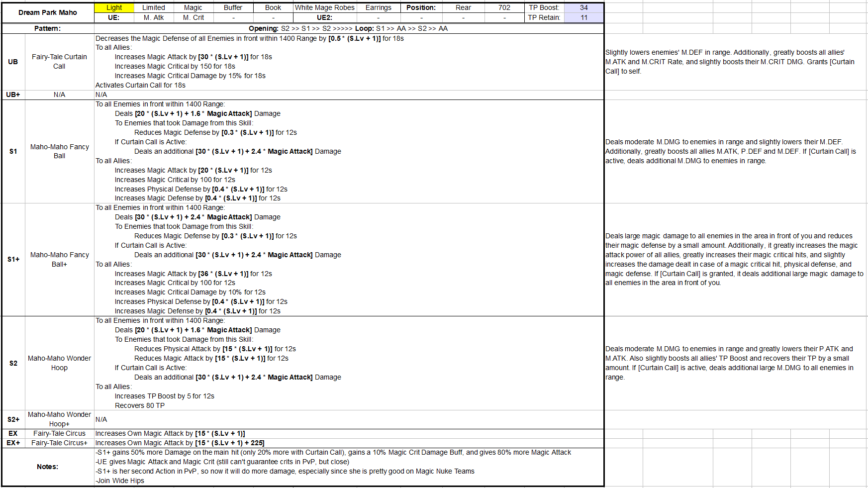This screenshot has height=488, width=868.
Task: Click the "Fairy-Tale Circus" name in EX row
Action: point(59,433)
